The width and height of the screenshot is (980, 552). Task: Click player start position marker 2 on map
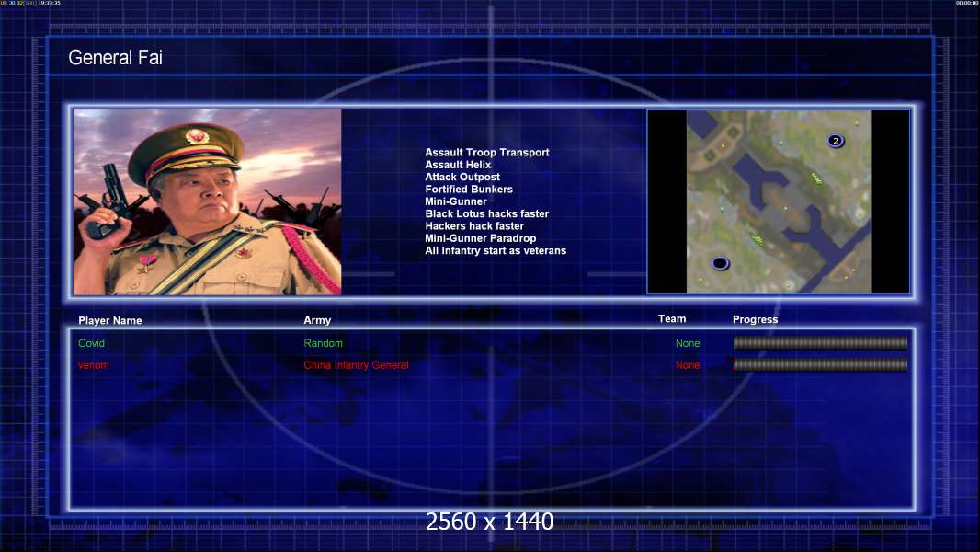(836, 141)
